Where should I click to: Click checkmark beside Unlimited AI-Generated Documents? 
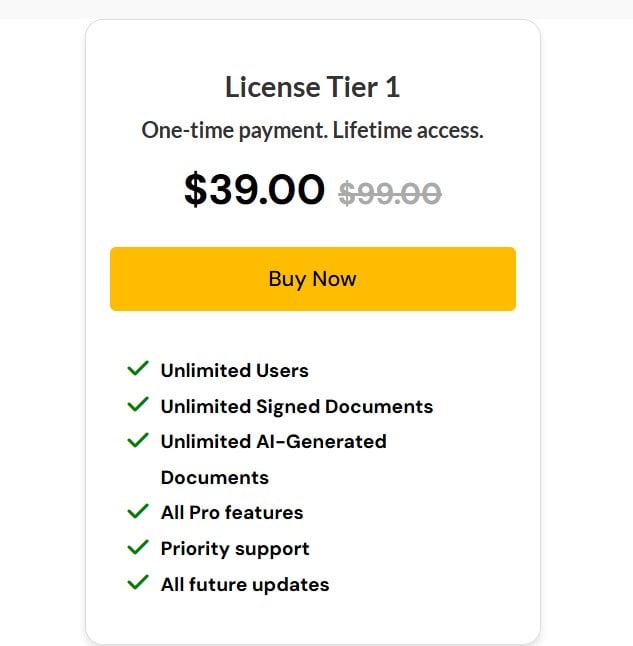138,440
